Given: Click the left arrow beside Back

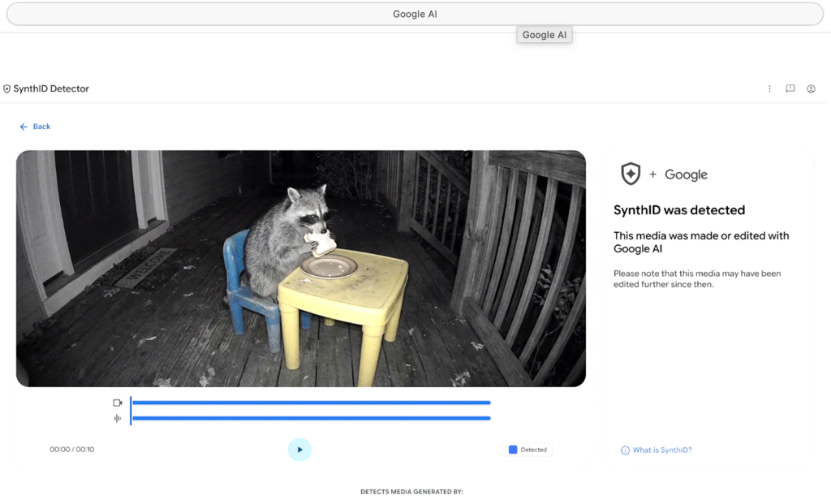Looking at the screenshot, I should point(24,127).
